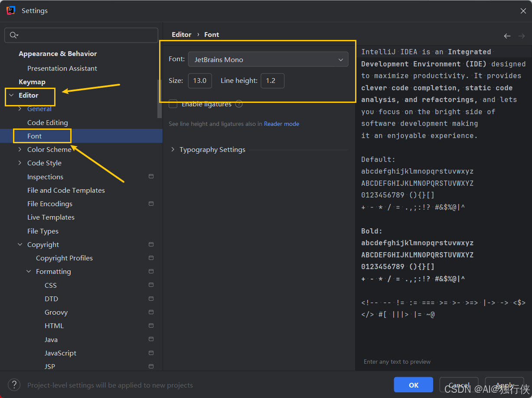The height and width of the screenshot is (398, 532).
Task: Click the Apply button
Action: tap(505, 385)
